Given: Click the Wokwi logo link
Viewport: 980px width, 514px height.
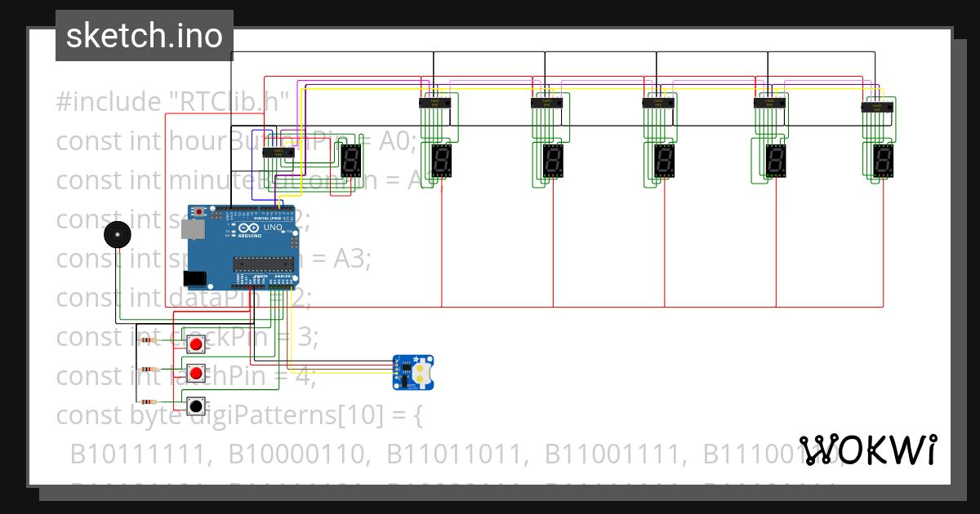Looking at the screenshot, I should click(x=870, y=449).
